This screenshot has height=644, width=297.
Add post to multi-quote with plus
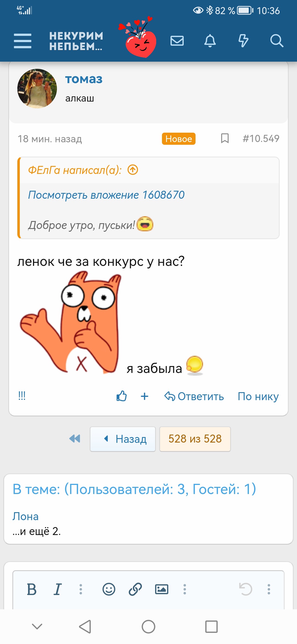click(x=145, y=396)
